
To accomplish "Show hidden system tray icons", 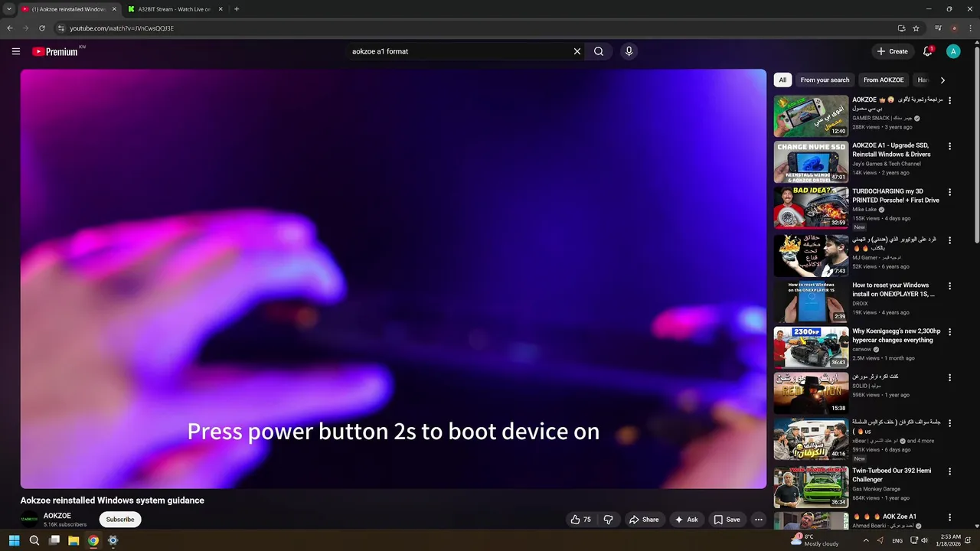I will point(866,540).
